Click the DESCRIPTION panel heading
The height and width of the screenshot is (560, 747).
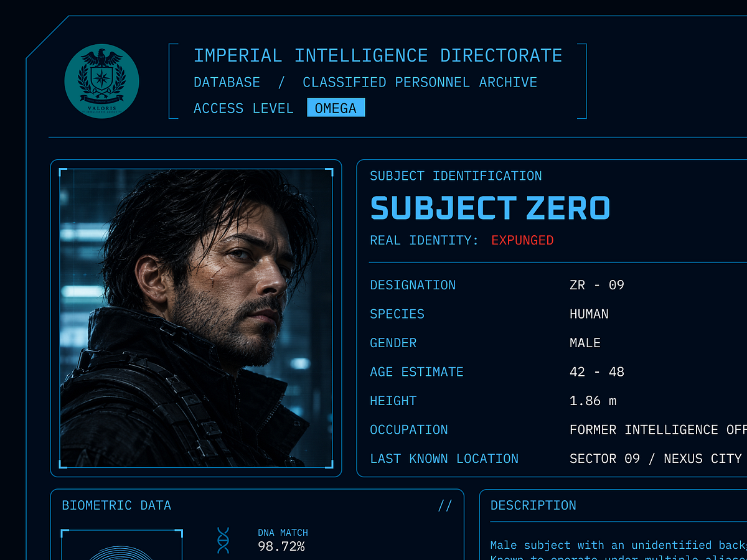533,506
